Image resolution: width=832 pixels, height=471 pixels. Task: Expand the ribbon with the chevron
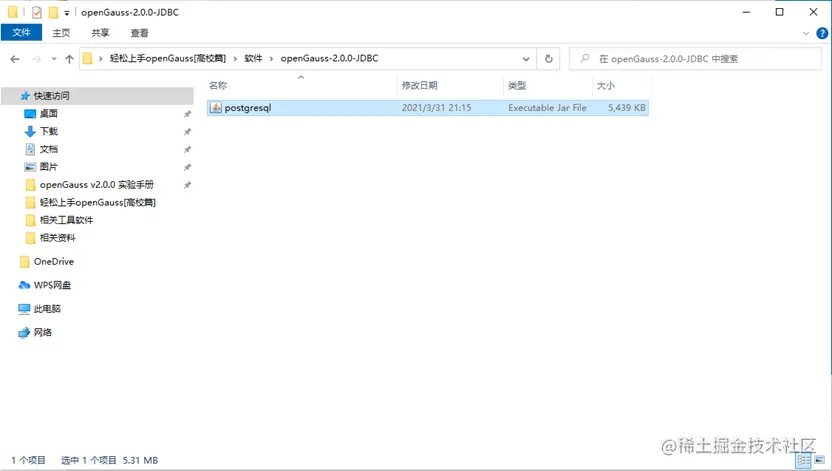[x=806, y=33]
